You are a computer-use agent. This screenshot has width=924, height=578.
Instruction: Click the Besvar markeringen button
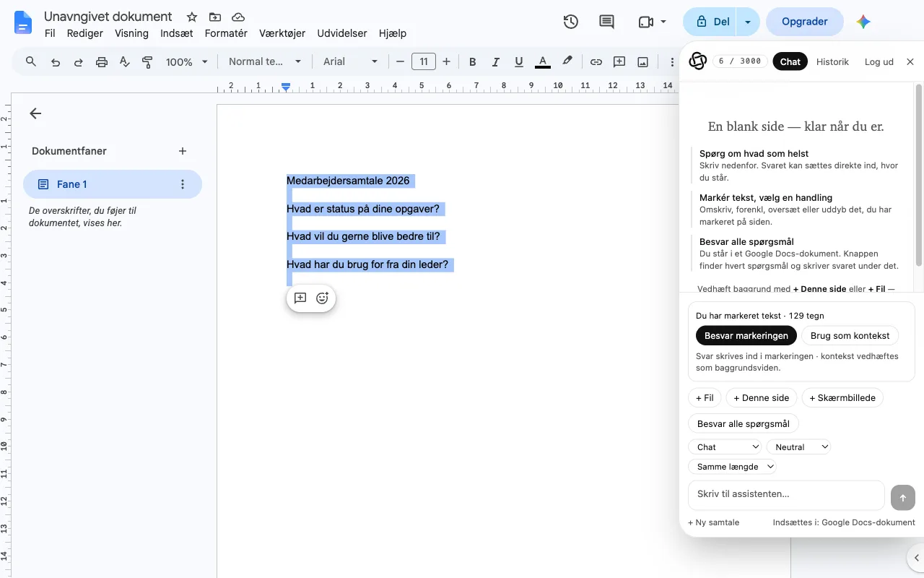pos(746,335)
